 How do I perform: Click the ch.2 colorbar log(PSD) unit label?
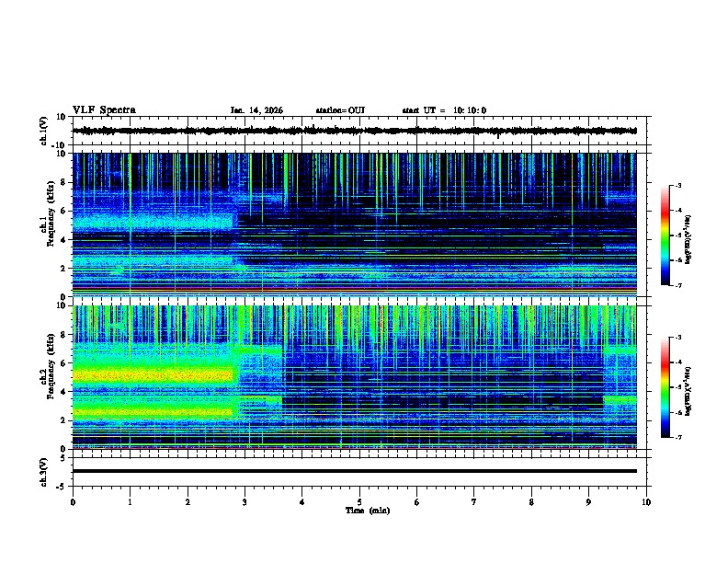tap(688, 391)
